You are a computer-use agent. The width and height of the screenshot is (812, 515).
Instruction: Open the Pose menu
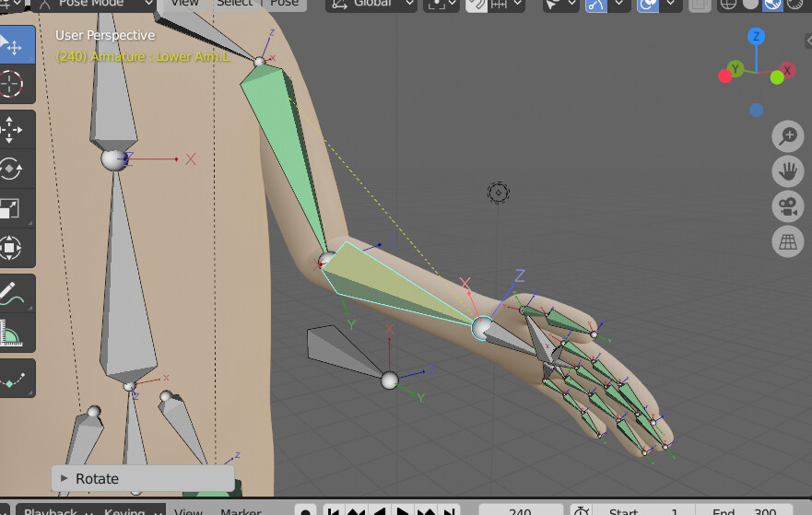click(284, 4)
